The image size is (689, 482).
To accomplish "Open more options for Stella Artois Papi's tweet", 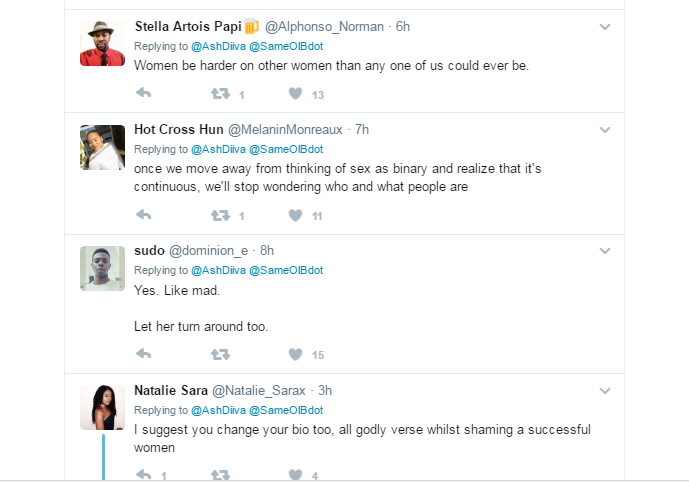I will 605,27.
